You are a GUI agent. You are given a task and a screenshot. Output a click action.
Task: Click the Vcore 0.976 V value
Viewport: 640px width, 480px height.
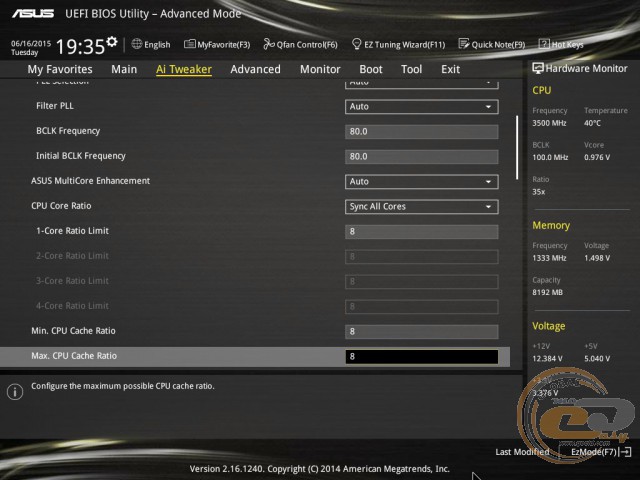point(597,157)
